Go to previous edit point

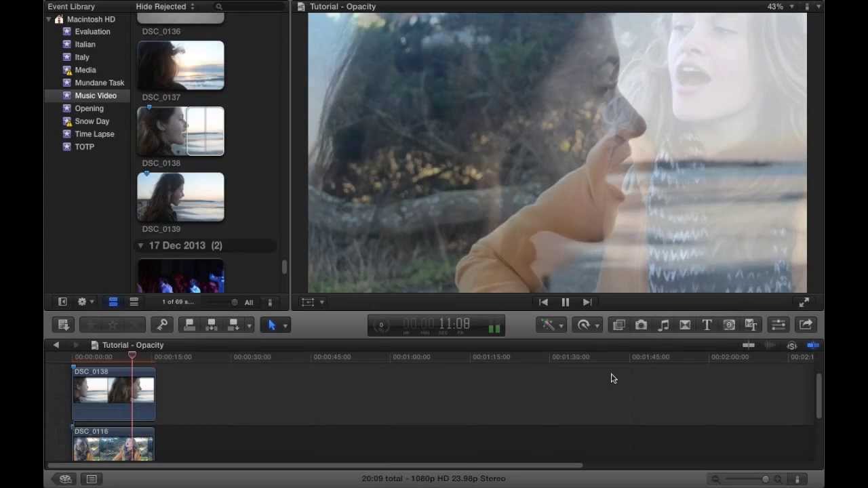click(x=543, y=302)
